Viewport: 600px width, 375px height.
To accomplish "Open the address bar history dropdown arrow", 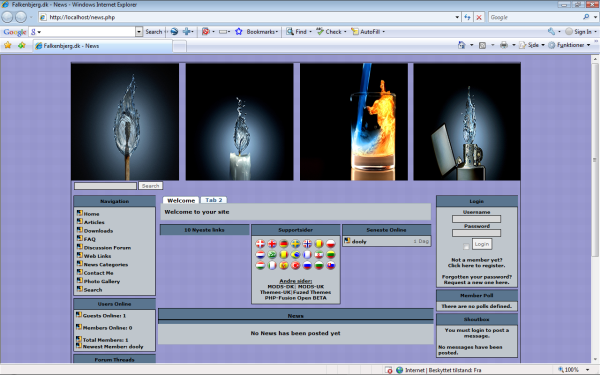I will click(457, 17).
